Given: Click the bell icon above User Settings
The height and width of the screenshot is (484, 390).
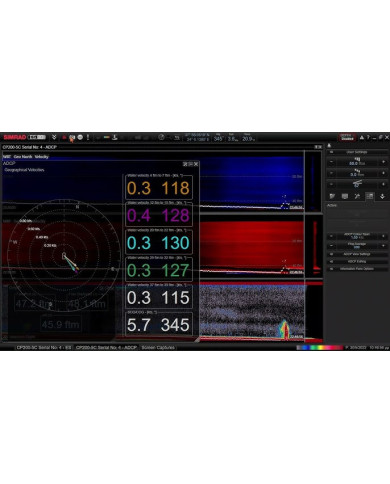Looking at the screenshot, I should pyautogui.click(x=329, y=146).
